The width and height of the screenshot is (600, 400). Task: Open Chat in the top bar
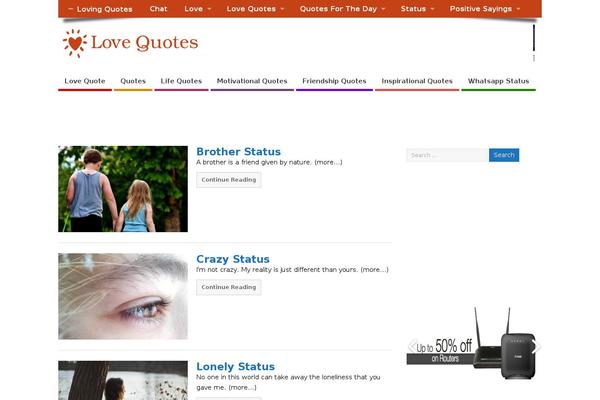[x=158, y=9]
